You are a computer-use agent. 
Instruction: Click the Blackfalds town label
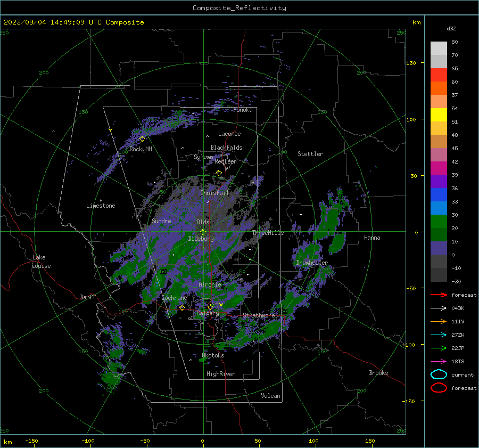pos(226,148)
